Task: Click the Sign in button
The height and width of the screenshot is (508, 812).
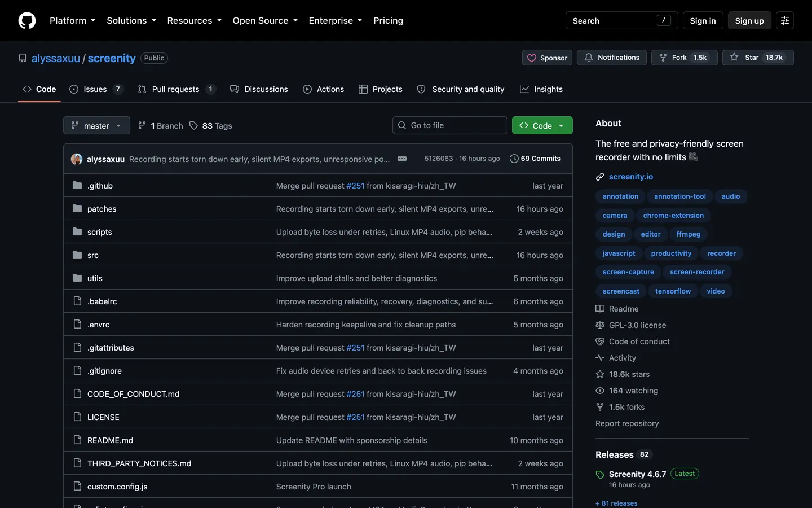Action: (703, 20)
